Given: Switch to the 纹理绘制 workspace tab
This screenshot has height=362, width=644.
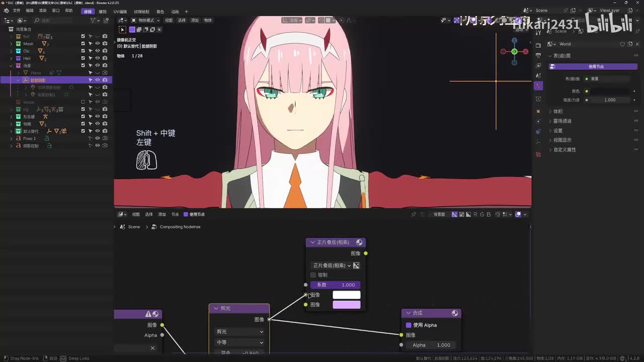Looking at the screenshot, I should (141, 12).
